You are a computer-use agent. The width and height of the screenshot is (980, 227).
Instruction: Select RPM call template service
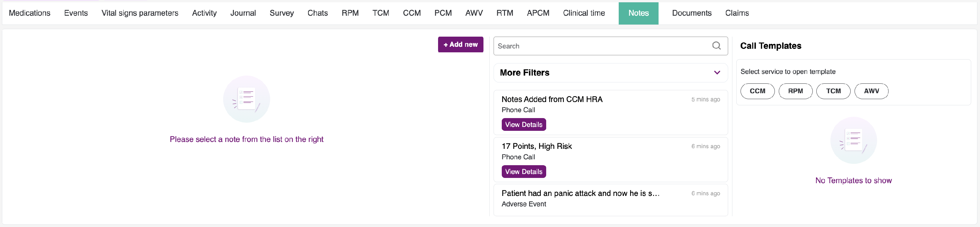[795, 91]
